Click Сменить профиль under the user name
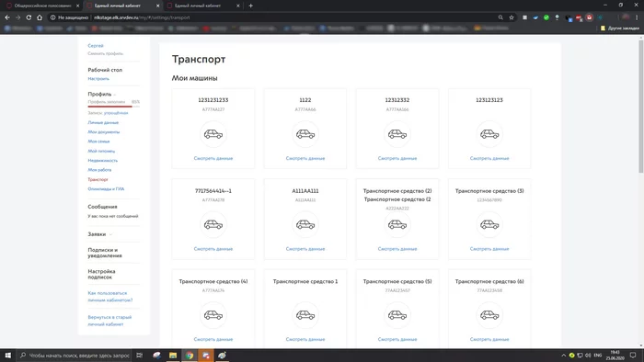 pos(105,53)
